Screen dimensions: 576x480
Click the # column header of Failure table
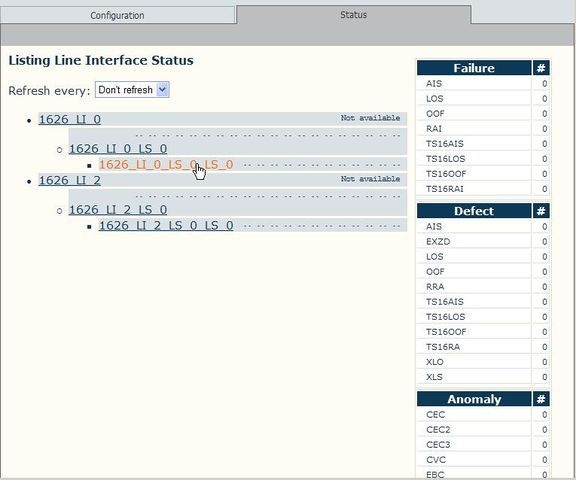[x=541, y=68]
